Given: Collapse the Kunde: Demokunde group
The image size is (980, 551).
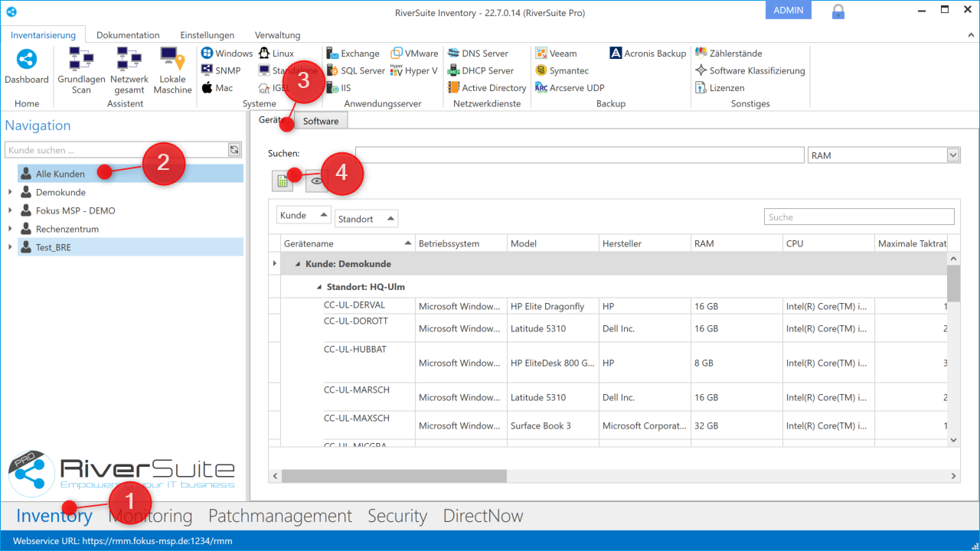Looking at the screenshot, I should coord(298,264).
